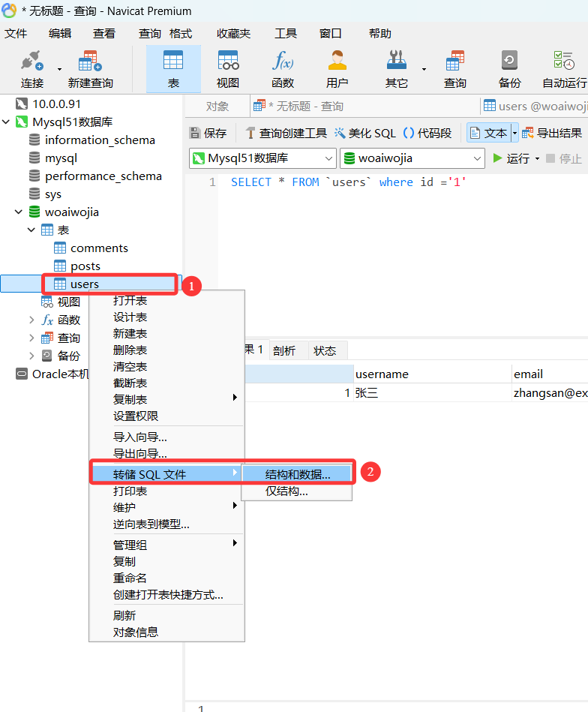Click the Run (运行) button

pos(511,158)
